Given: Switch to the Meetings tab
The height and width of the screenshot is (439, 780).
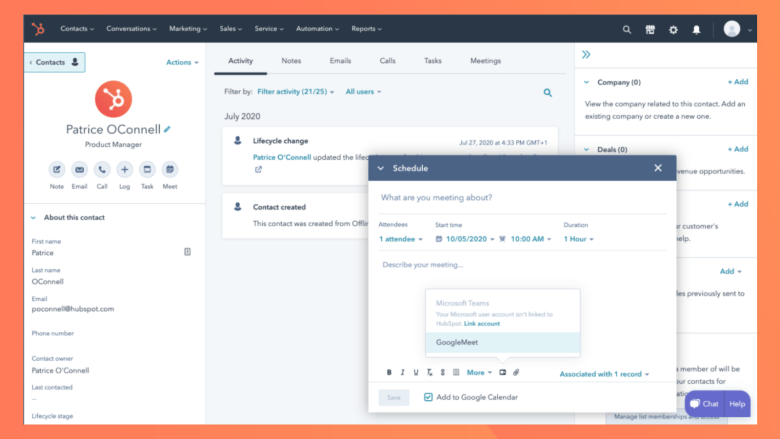Looking at the screenshot, I should coord(486,61).
